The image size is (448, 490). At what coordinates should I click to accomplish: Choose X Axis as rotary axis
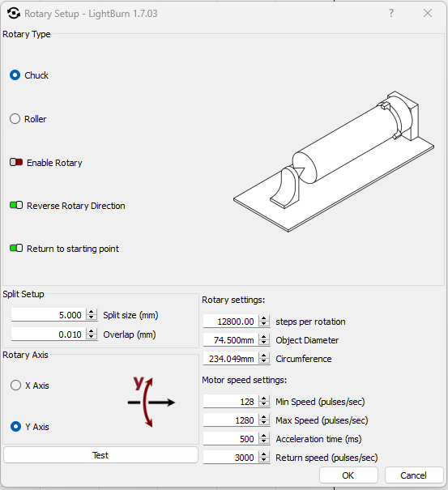(x=15, y=386)
